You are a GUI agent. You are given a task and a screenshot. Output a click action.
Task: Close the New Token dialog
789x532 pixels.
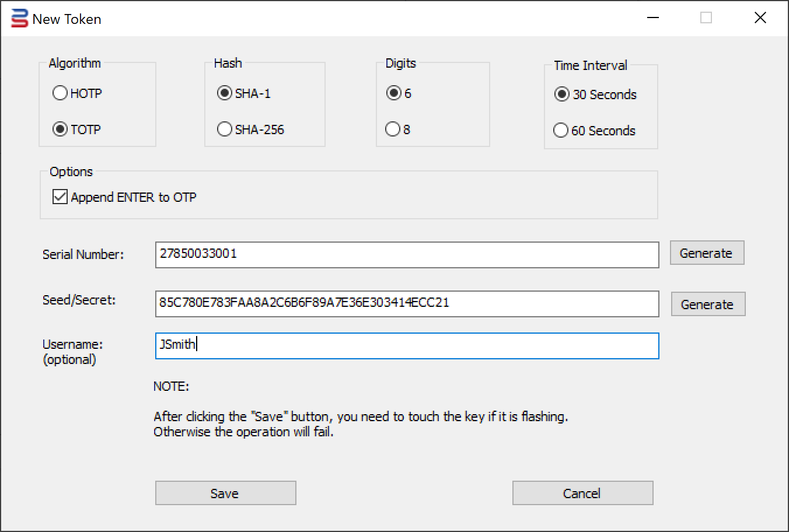click(760, 18)
